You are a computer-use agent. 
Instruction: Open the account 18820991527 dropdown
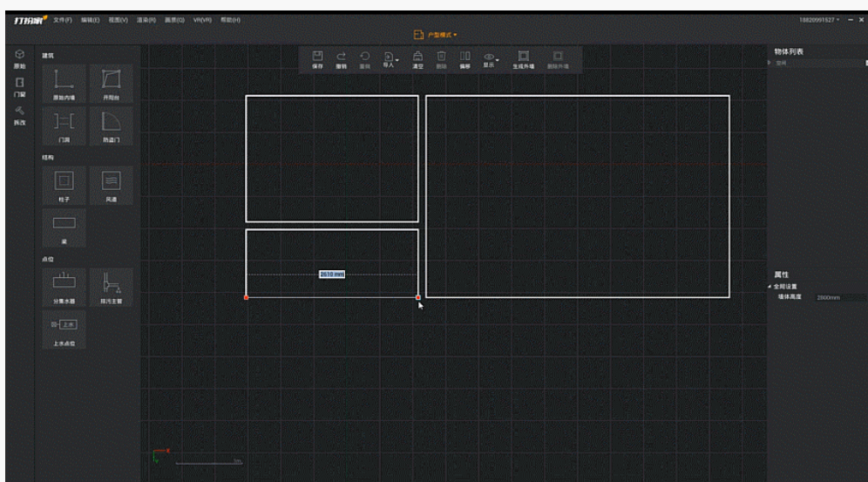pyautogui.click(x=819, y=20)
